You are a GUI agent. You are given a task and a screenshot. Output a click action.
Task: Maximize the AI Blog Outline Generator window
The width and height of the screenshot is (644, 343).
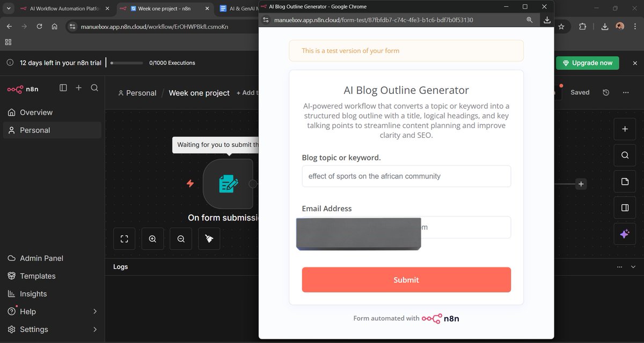525,6
